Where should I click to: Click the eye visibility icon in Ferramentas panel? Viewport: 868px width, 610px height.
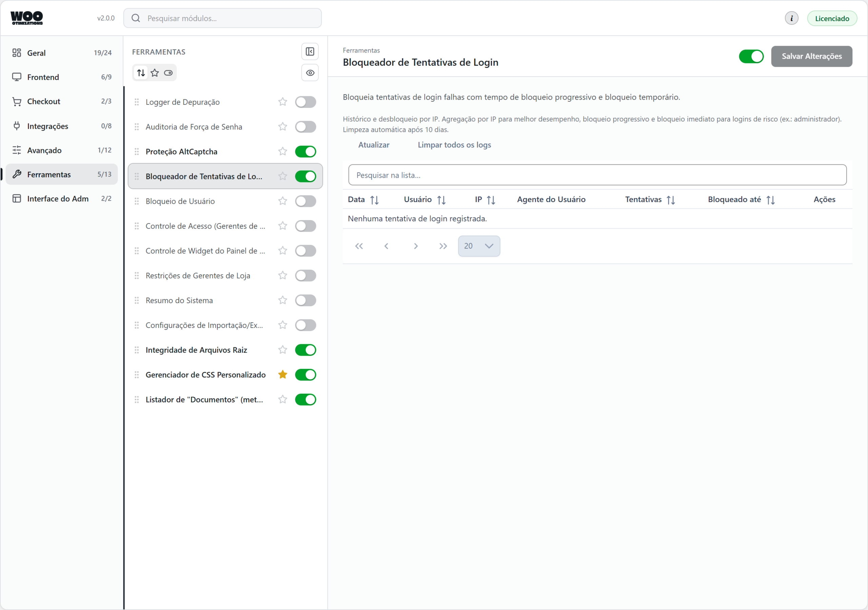tap(310, 73)
